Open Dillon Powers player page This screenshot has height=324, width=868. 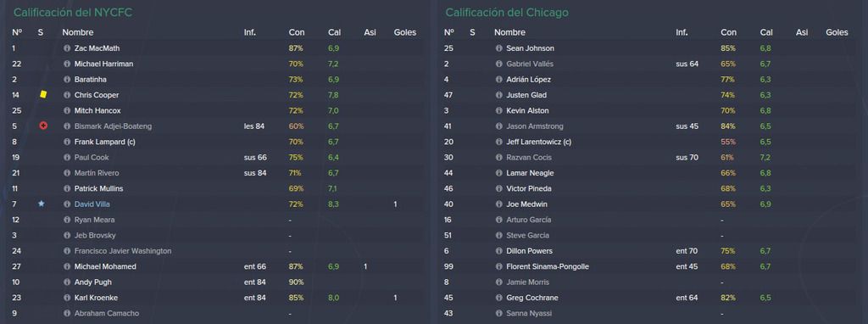click(529, 251)
